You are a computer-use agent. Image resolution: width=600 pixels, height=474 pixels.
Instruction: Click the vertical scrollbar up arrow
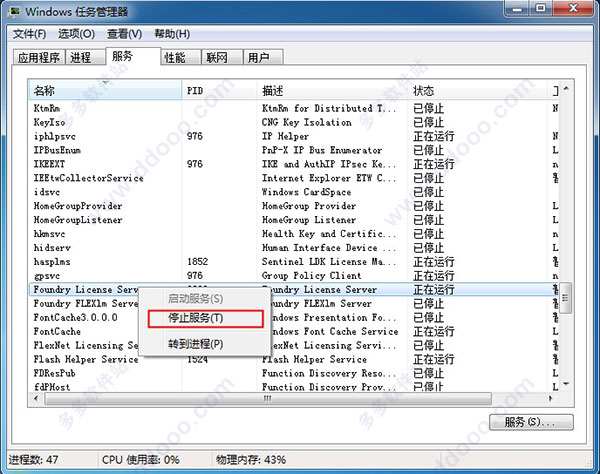coord(566,89)
